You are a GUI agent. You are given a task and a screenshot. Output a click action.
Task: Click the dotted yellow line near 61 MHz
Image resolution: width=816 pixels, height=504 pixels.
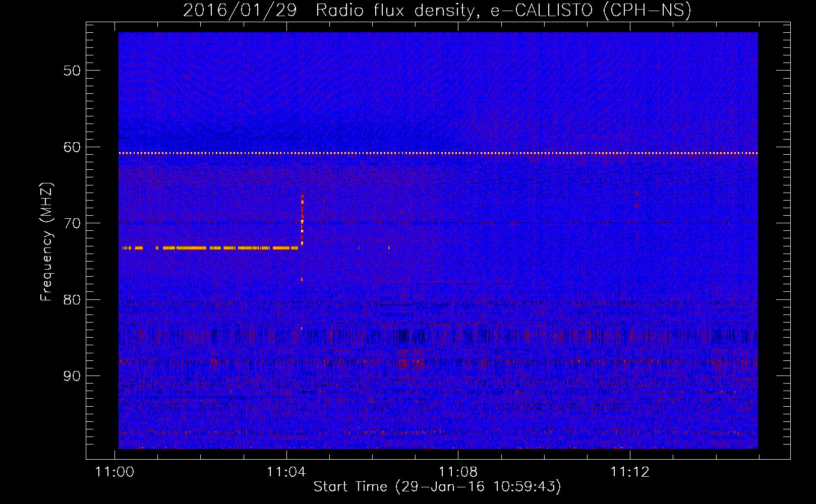click(x=438, y=153)
